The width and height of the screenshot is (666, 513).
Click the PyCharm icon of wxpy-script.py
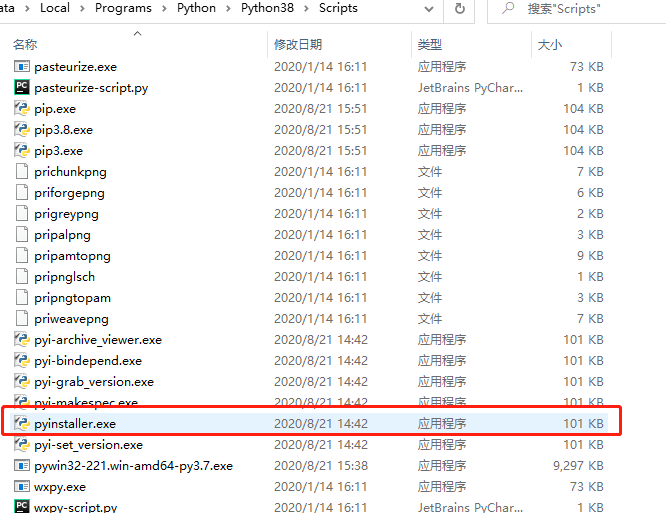point(22,507)
